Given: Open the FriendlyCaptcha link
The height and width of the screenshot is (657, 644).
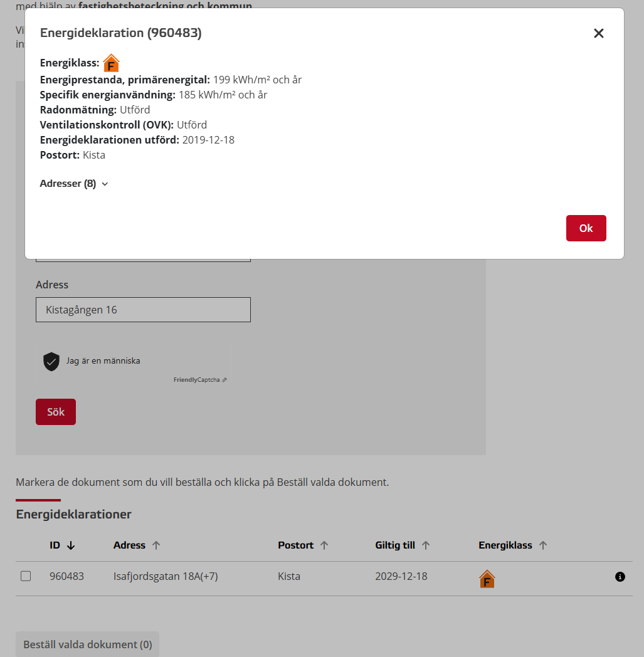Looking at the screenshot, I should [199, 380].
